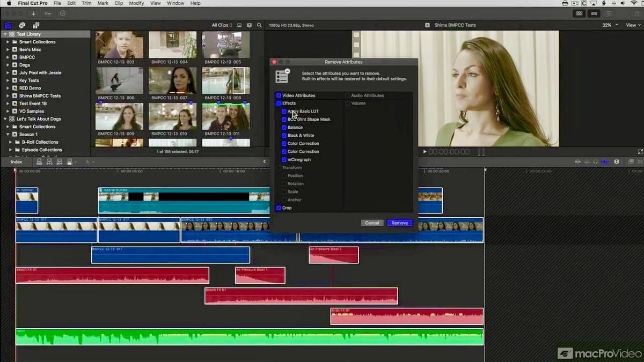The height and width of the screenshot is (362, 644).
Task: Open the Effects browser icon at timeline right
Action: tap(630, 161)
